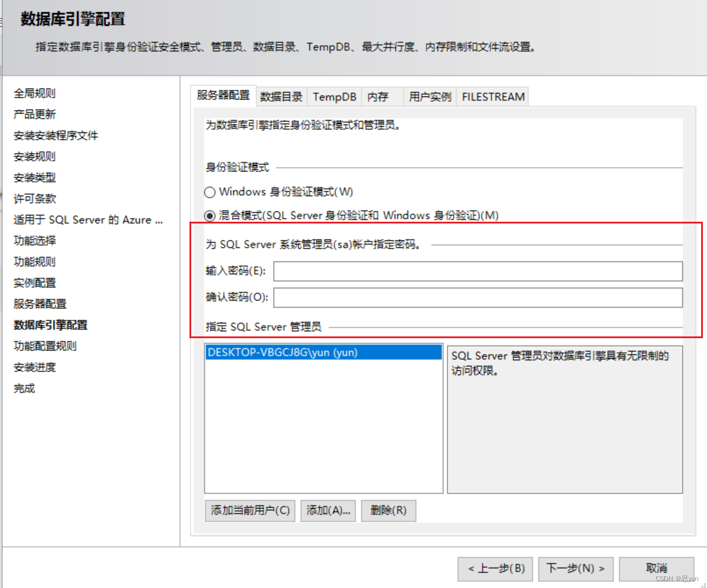The image size is (707, 588).
Task: Open the 用户实例 tab
Action: pyautogui.click(x=430, y=97)
